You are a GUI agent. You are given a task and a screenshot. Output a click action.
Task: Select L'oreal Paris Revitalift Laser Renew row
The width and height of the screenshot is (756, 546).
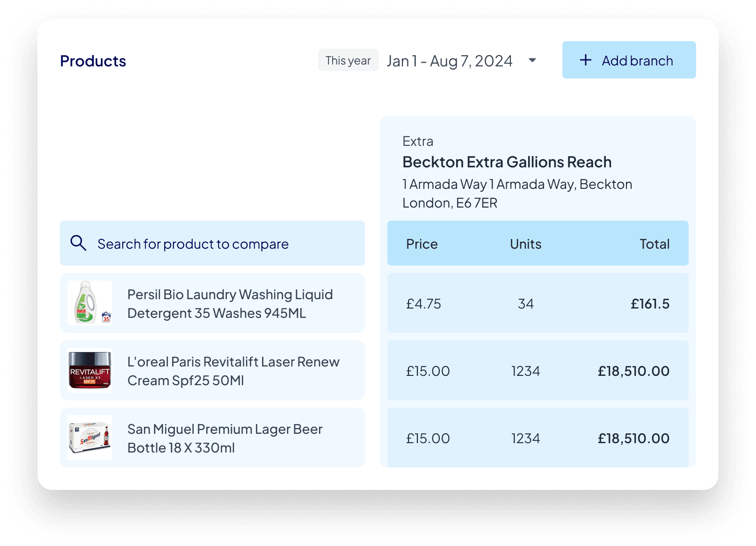pyautogui.click(x=212, y=370)
